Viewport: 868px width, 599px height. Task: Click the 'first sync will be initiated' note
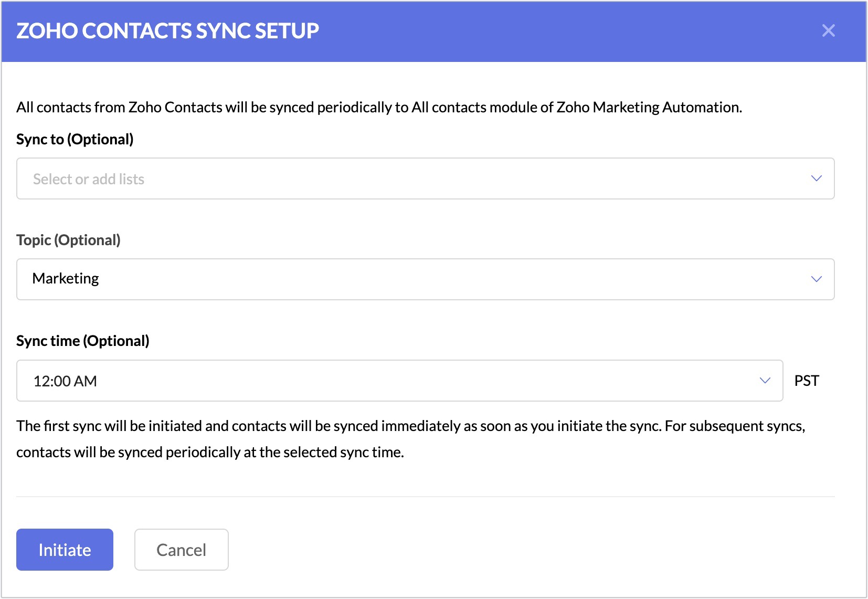point(411,439)
